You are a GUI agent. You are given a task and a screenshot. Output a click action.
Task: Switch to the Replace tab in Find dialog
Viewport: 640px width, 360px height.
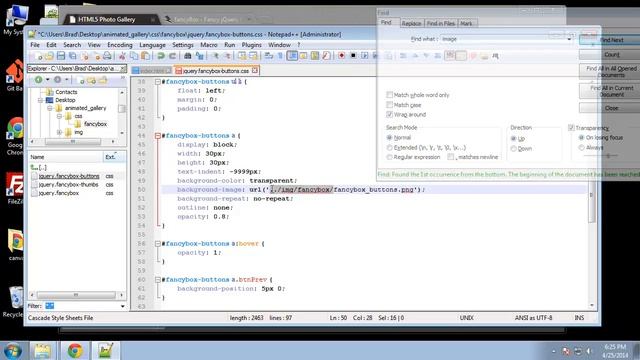click(411, 24)
